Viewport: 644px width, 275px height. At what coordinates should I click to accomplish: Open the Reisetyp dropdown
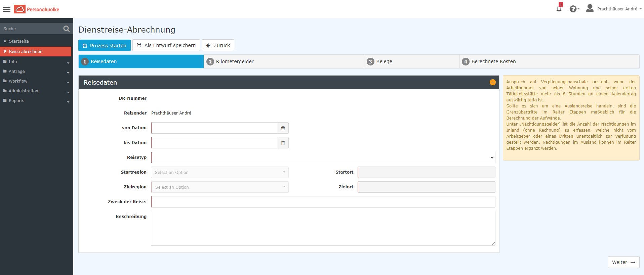[323, 157]
